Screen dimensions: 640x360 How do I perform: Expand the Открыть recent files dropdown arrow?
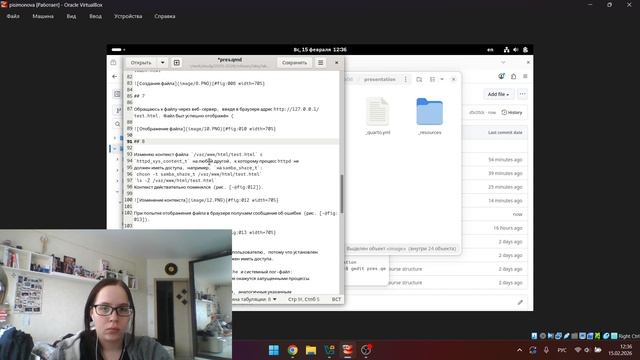click(162, 62)
